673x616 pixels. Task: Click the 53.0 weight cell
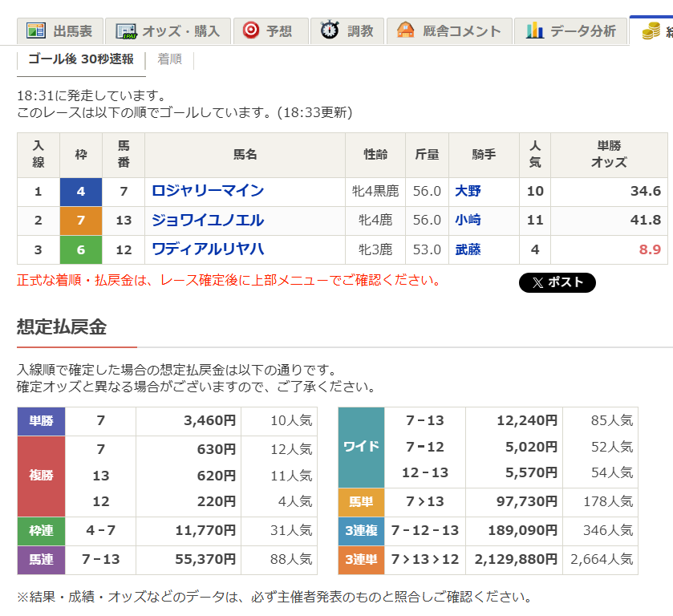click(x=427, y=249)
